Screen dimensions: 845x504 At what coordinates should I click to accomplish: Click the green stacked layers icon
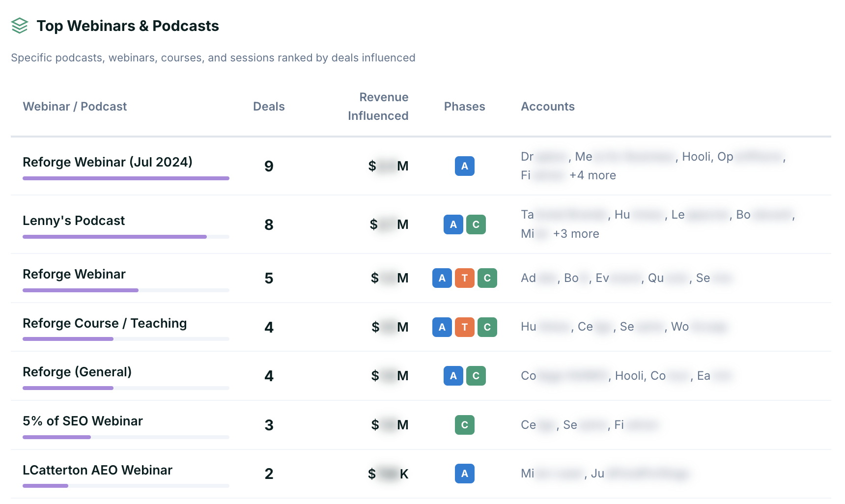[20, 26]
